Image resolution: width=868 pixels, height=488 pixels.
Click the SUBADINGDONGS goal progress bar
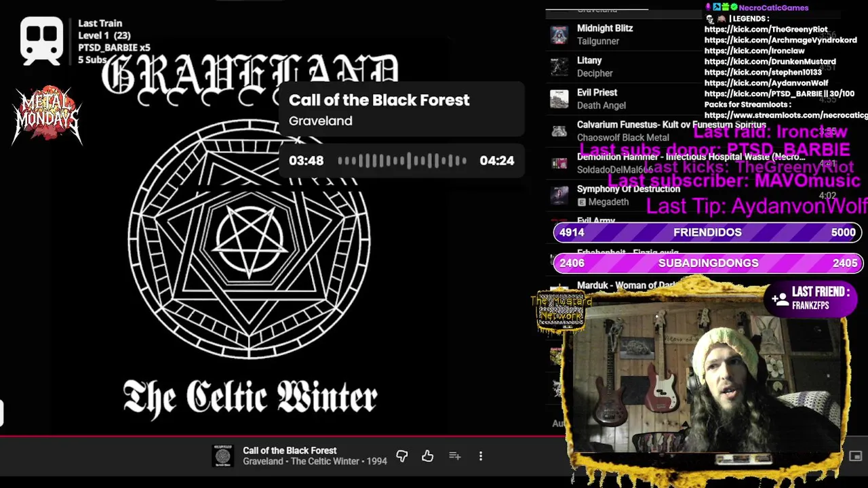[707, 263]
